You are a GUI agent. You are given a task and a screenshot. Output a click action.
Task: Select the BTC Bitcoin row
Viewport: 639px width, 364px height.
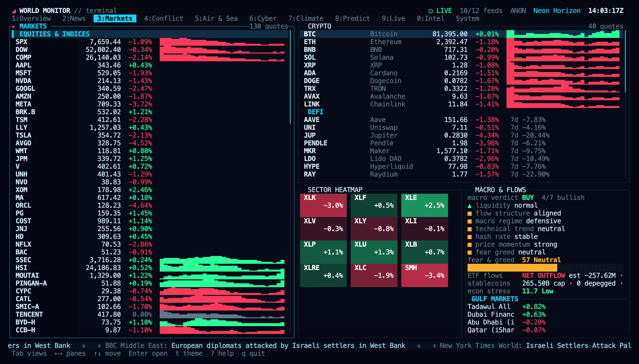point(462,34)
